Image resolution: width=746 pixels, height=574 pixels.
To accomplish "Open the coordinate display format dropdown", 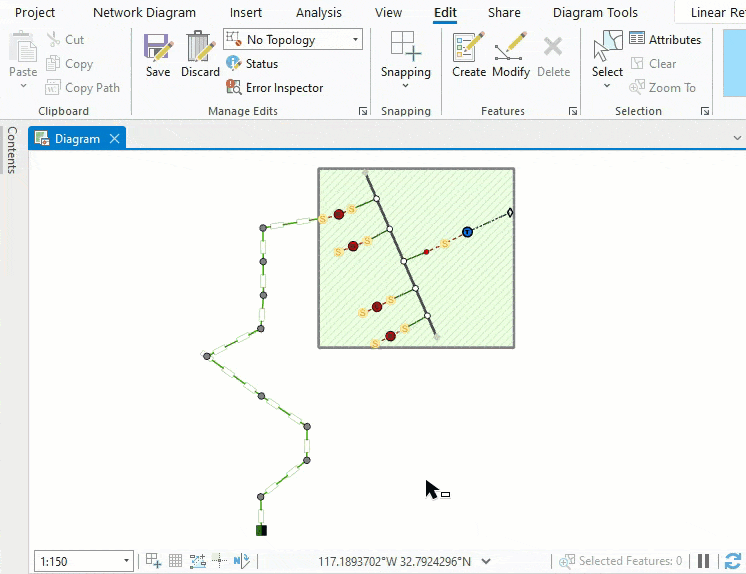I will point(486,561).
